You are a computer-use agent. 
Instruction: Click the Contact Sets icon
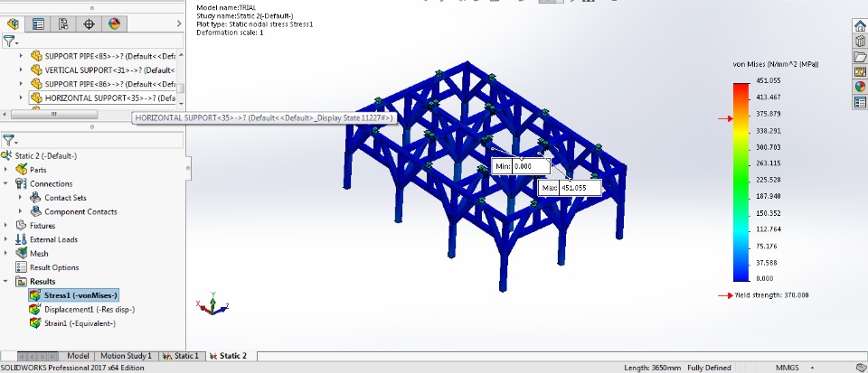pos(35,197)
